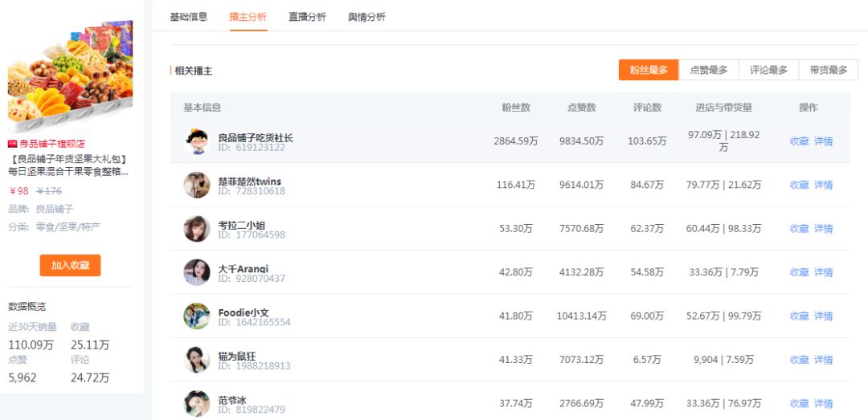The image size is (868, 420).
Task: Click the 数据概览 heading
Action: coord(27,307)
